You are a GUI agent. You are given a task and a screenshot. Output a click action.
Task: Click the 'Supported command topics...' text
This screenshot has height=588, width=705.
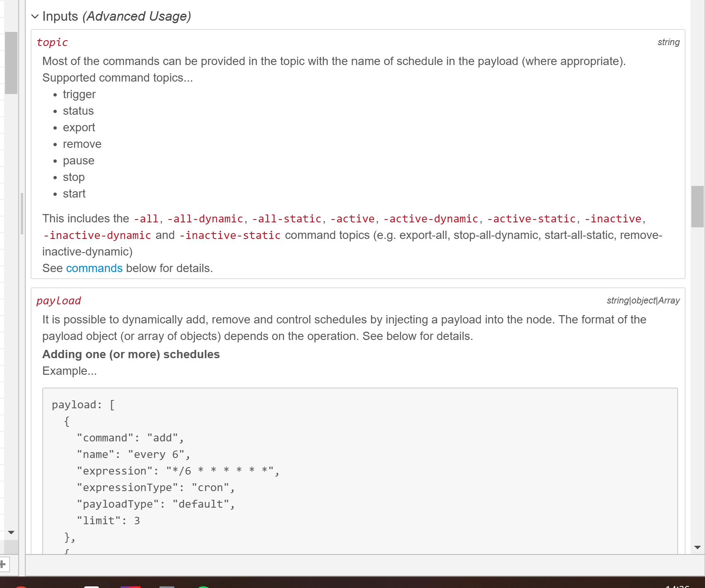pos(117,78)
